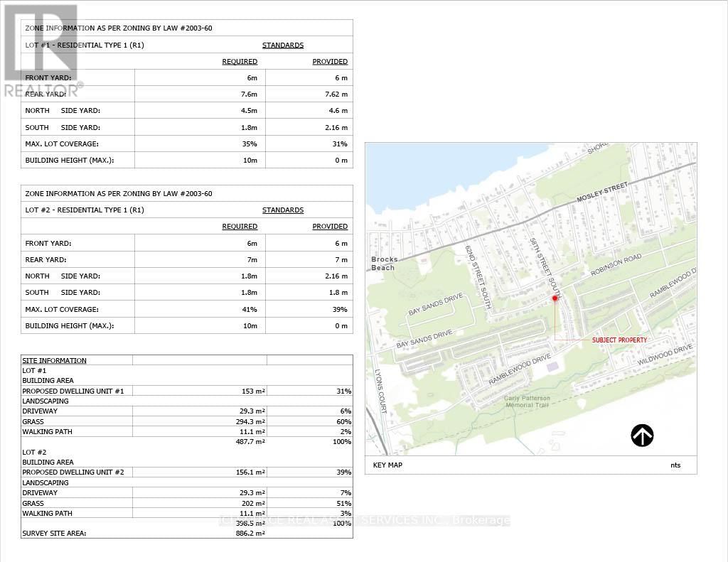
Task: Select the "294.3 m²" grass area value
Action: pyautogui.click(x=250, y=422)
